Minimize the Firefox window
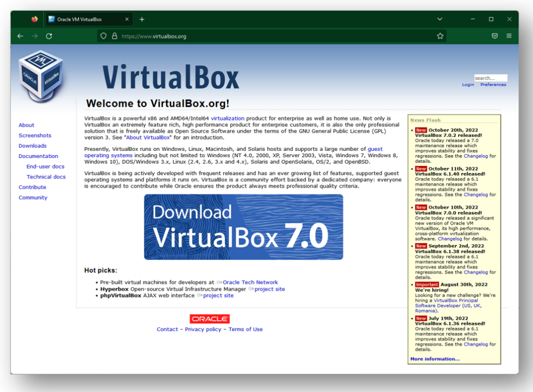This screenshot has width=533, height=392. 473,19
